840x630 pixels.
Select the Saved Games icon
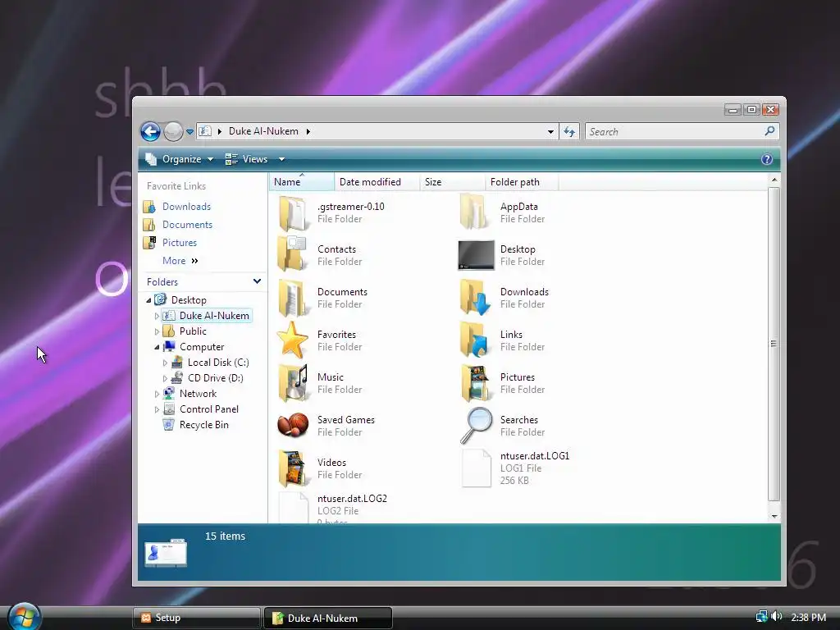(293, 426)
